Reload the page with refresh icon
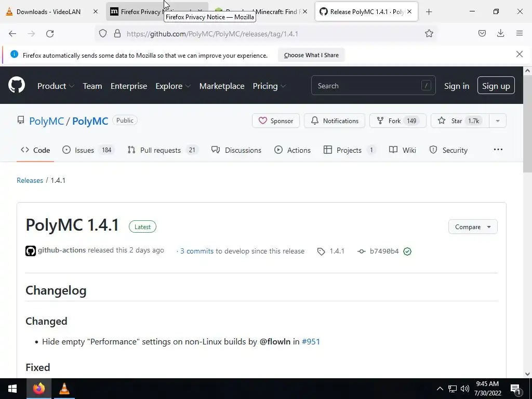The width and height of the screenshot is (532, 399). click(50, 34)
